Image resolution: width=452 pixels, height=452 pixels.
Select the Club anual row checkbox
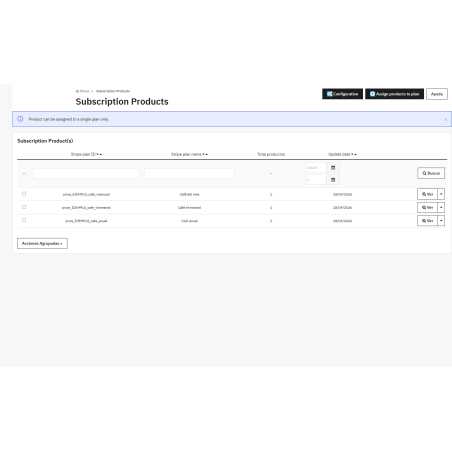[x=24, y=220]
